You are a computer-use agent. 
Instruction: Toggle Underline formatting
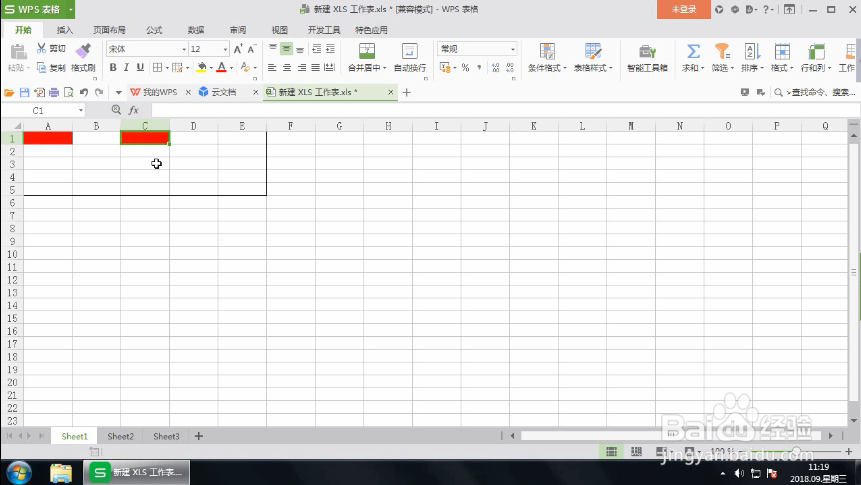coord(140,68)
